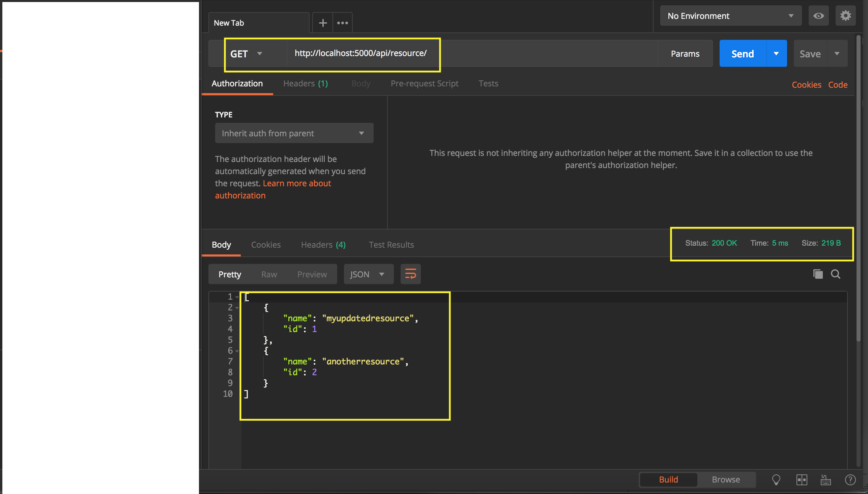
Task: Open keyboard shortcuts icon in status bar
Action: point(826,479)
